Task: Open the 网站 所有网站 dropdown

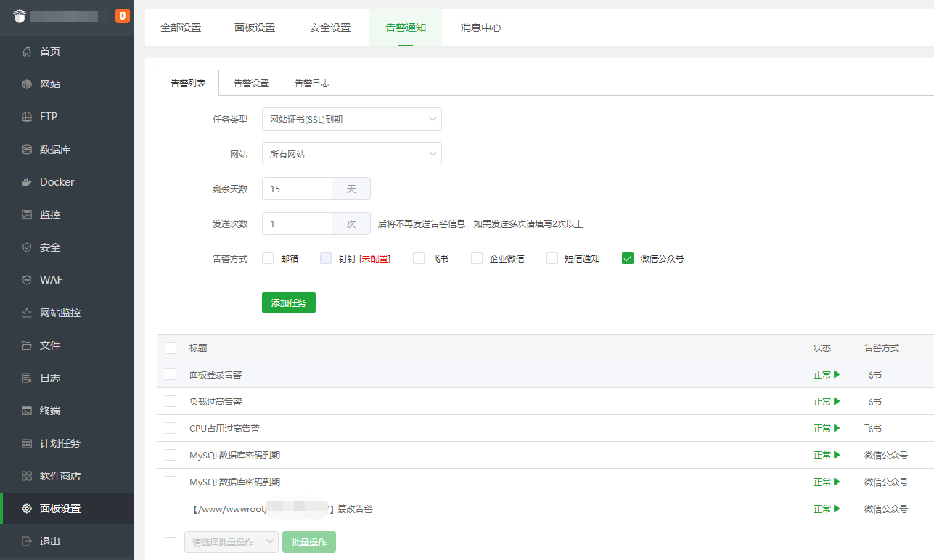Action: tap(352, 154)
